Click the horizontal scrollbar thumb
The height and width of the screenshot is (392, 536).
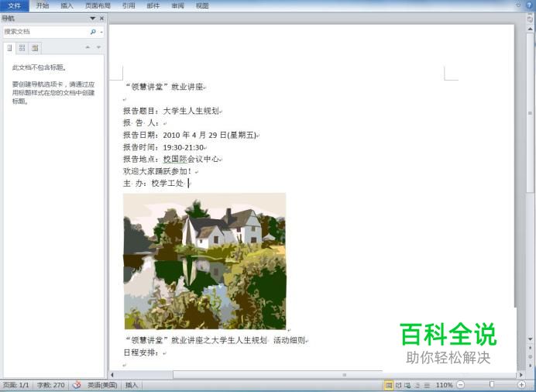click(x=344, y=375)
